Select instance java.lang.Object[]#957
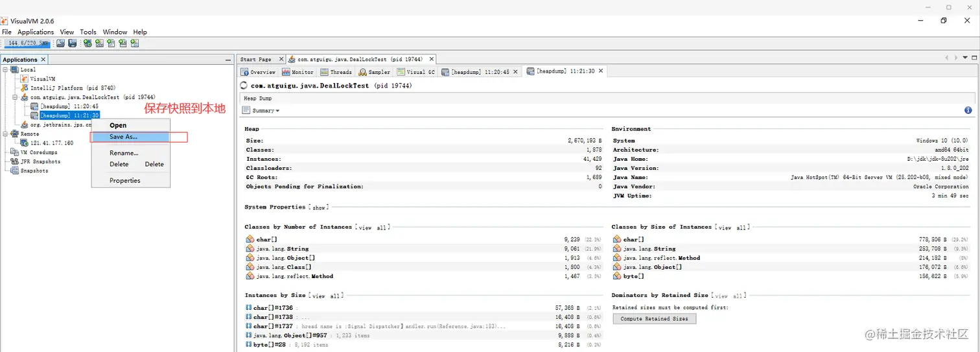Viewport: 980px width, 352px height. tap(292, 336)
